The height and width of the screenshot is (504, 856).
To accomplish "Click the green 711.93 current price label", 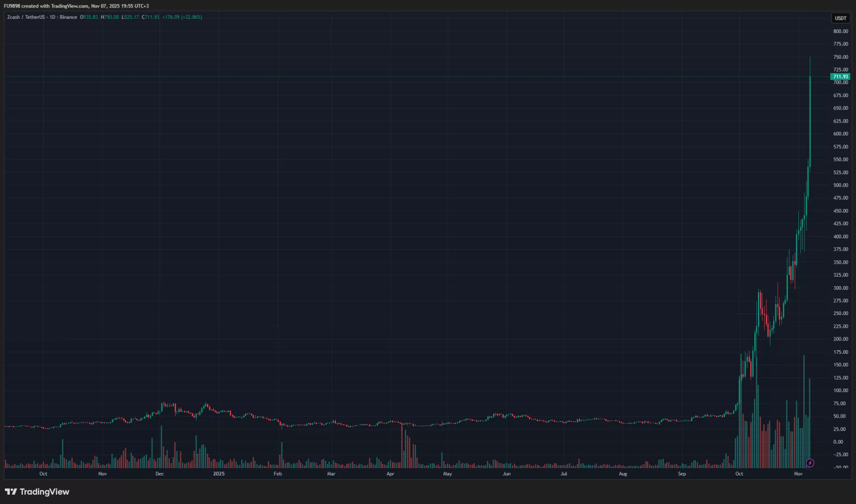I will pos(840,77).
